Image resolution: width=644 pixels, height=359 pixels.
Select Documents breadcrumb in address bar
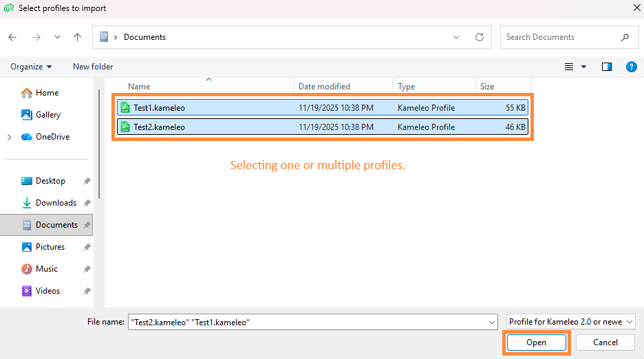coord(144,37)
